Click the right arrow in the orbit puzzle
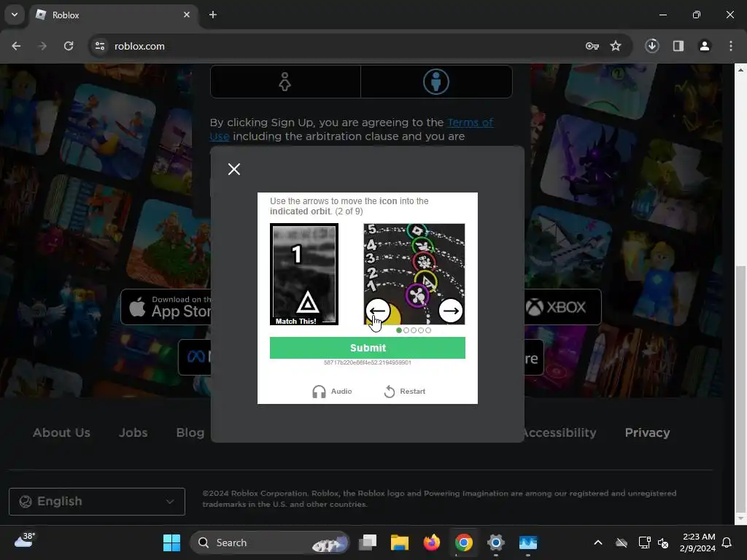The image size is (747, 560). [450, 311]
